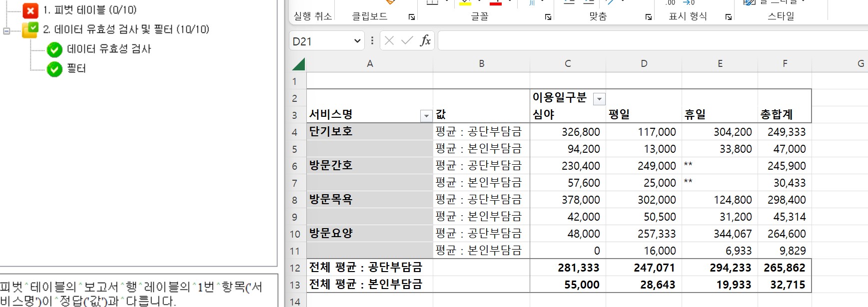Click the red X icon beside 피벗 테이블
868x307 pixels.
click(x=30, y=10)
